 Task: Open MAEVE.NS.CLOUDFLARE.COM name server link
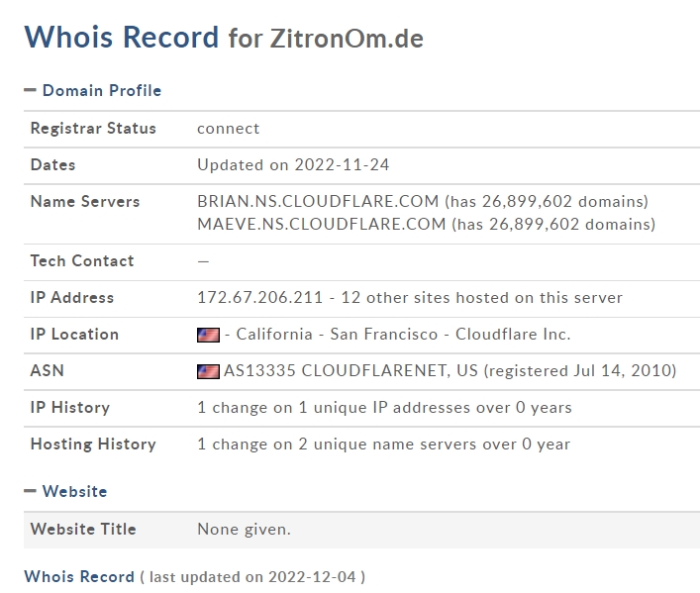322,224
